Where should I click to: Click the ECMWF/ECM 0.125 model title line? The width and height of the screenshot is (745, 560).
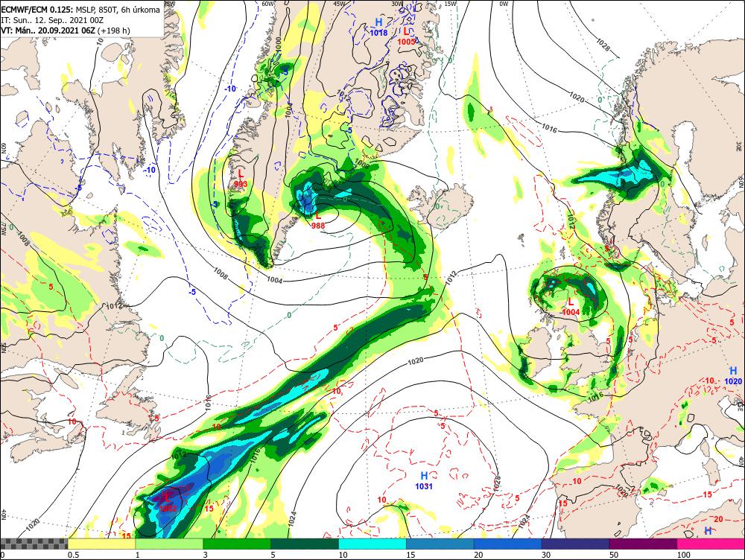click(x=80, y=10)
